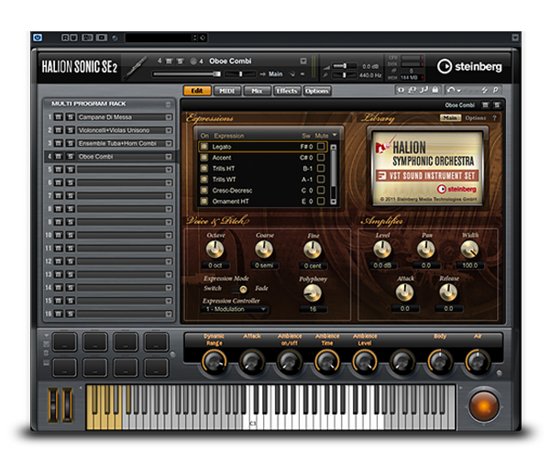Click the solo icon in the top program header

coord(180,61)
